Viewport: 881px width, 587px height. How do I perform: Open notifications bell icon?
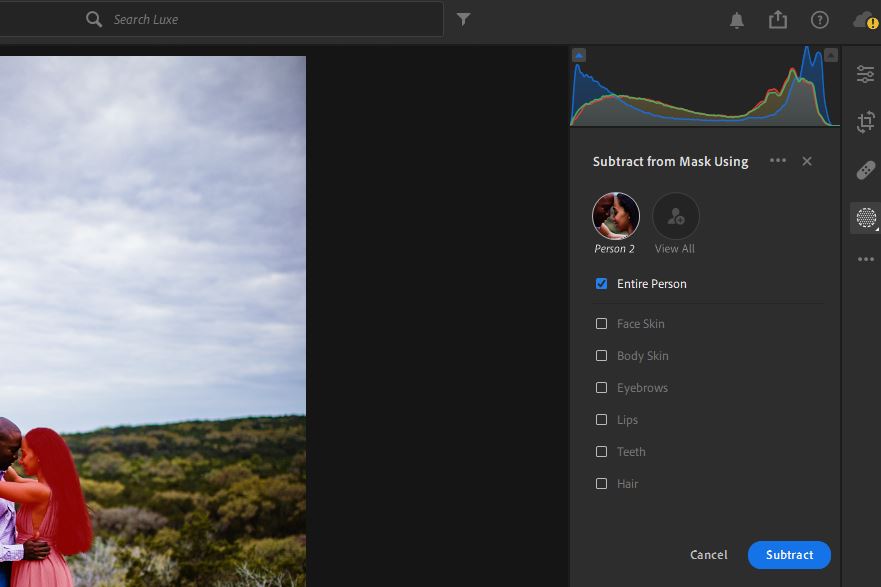[737, 20]
